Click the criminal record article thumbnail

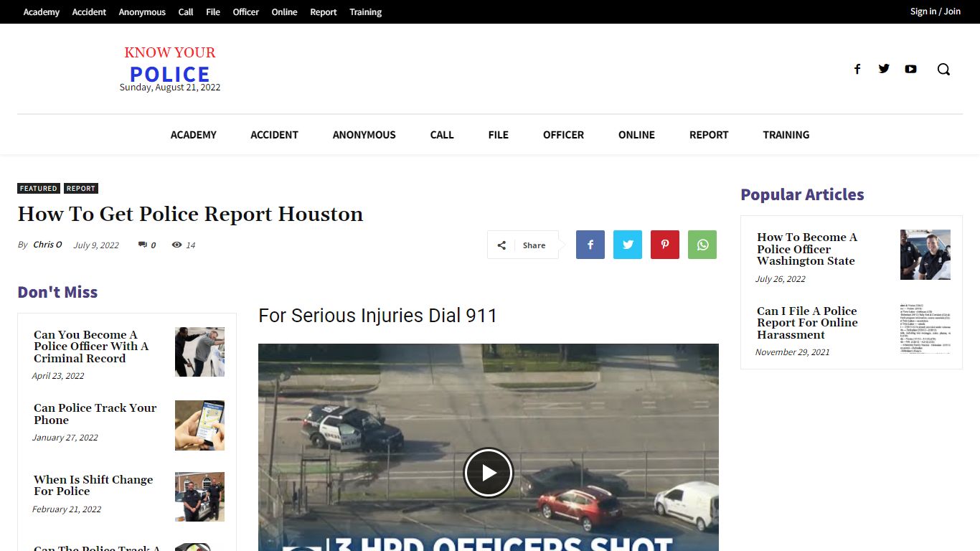point(199,352)
